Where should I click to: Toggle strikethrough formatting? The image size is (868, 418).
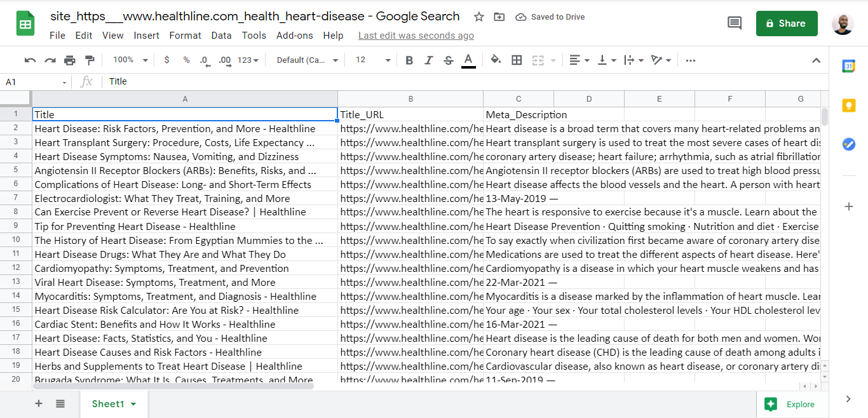(x=449, y=60)
